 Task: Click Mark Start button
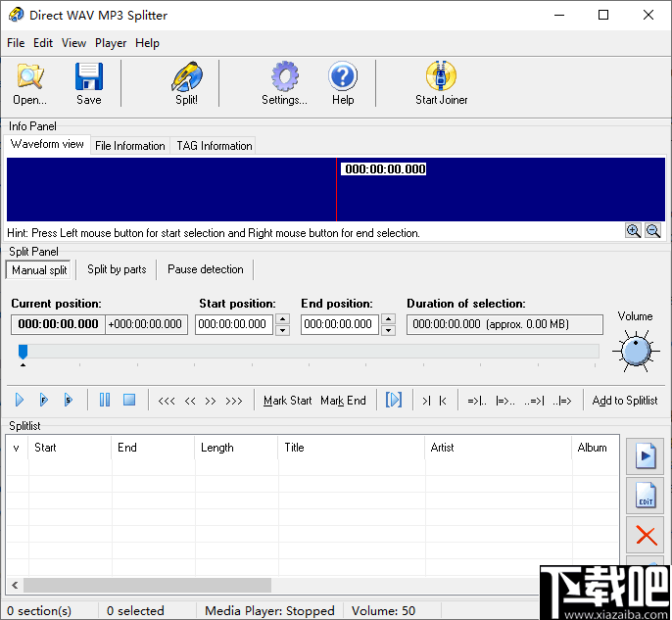tap(288, 401)
